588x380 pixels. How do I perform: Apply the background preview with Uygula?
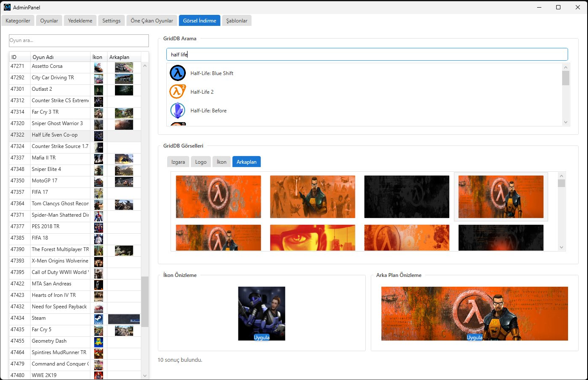coord(474,338)
